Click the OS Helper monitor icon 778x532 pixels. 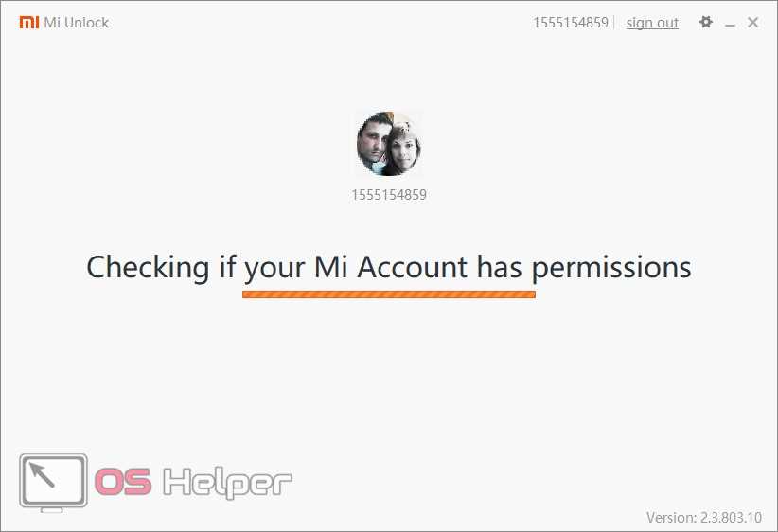coord(54,482)
